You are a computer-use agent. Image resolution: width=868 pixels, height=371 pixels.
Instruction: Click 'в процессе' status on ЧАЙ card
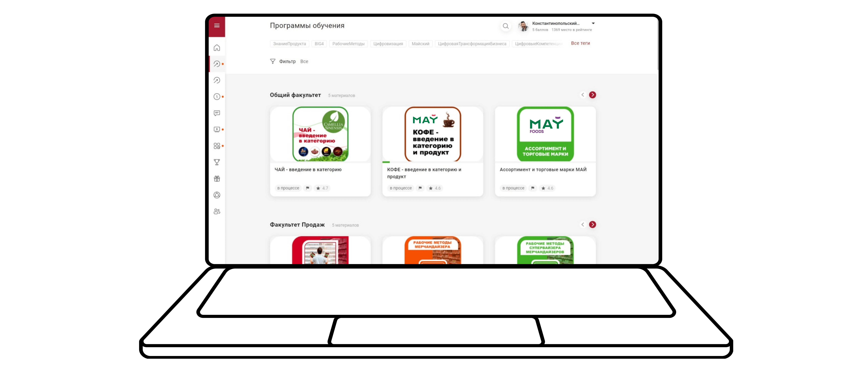[x=288, y=188]
